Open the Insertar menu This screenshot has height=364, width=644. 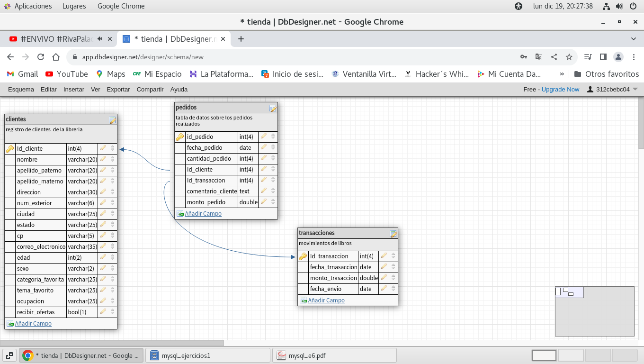click(74, 89)
